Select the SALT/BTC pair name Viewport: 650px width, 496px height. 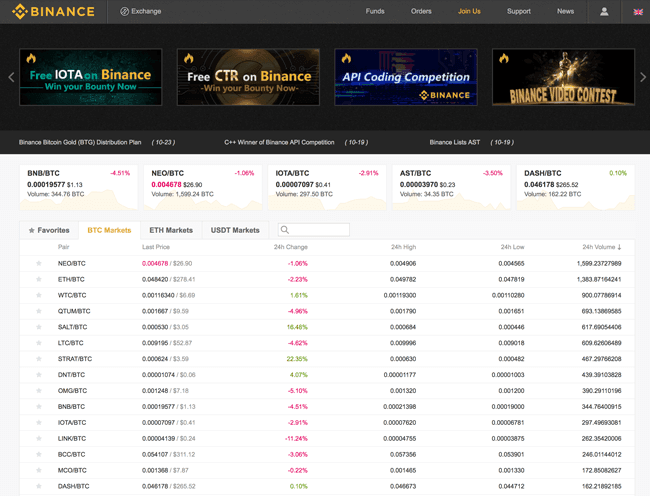[x=73, y=327]
